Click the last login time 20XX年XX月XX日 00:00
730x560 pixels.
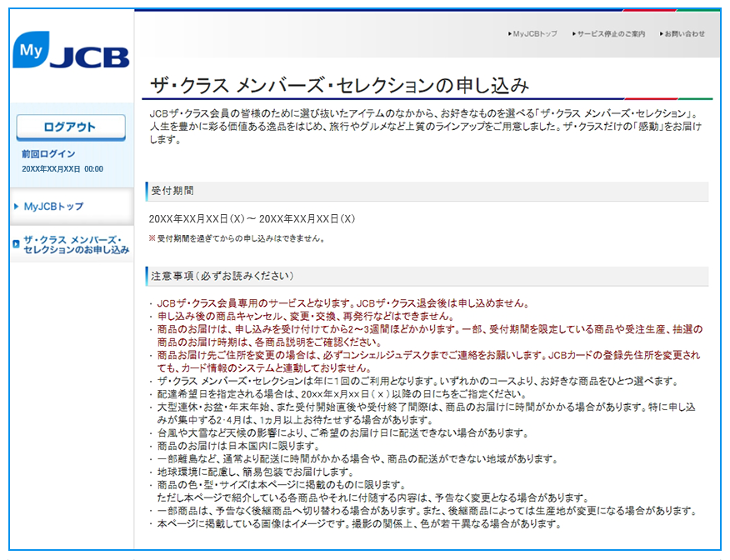pyautogui.click(x=62, y=169)
